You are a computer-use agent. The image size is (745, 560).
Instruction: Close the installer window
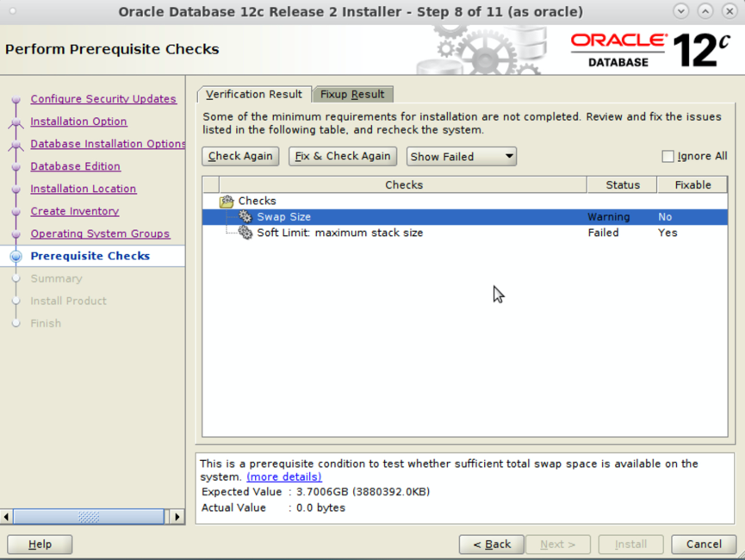click(729, 11)
